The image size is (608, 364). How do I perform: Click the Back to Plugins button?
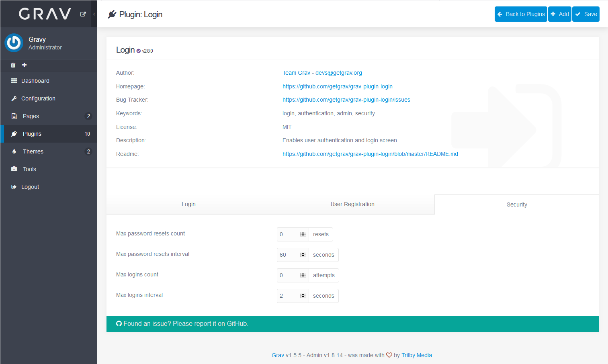[x=521, y=14]
